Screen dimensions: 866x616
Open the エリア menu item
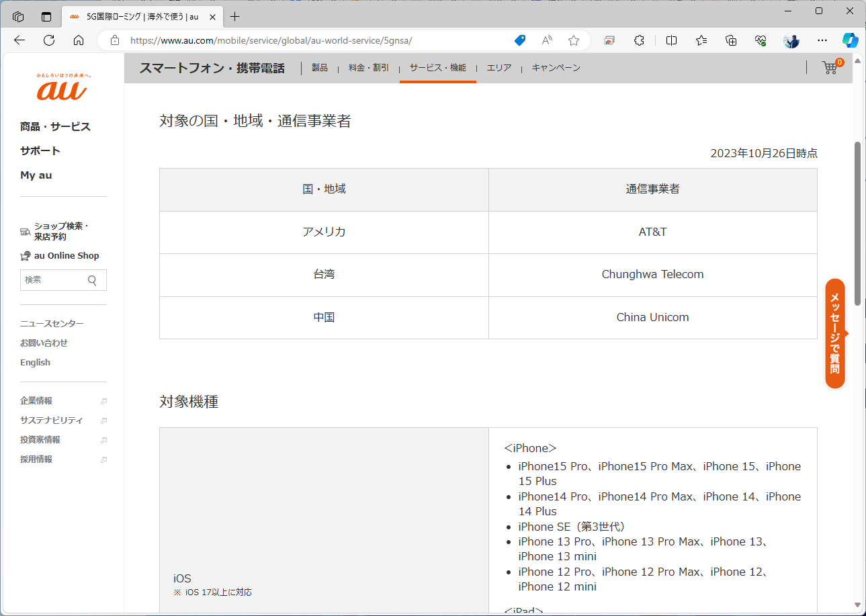coord(499,68)
